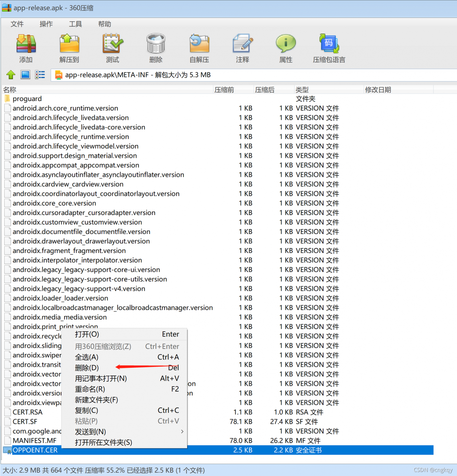The height and width of the screenshot is (476, 457).
Task: Choose 删除(D) in the context menu
Action: click(87, 368)
